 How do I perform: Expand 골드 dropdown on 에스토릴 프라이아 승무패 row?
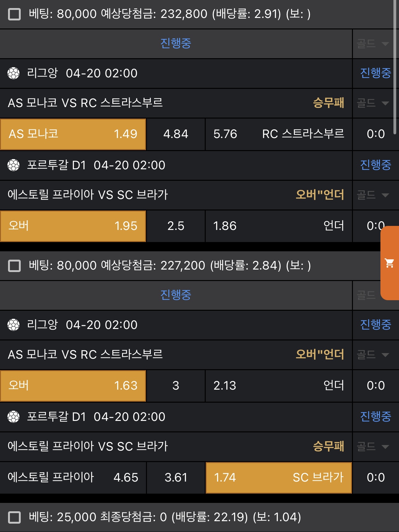click(373, 447)
